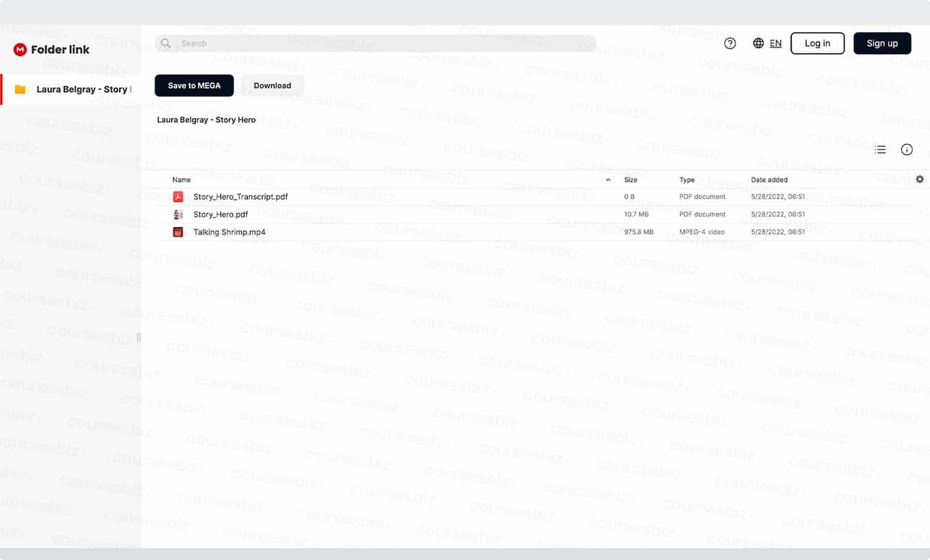Open the EN language selector
The width and height of the screenshot is (930, 560).
tap(776, 43)
